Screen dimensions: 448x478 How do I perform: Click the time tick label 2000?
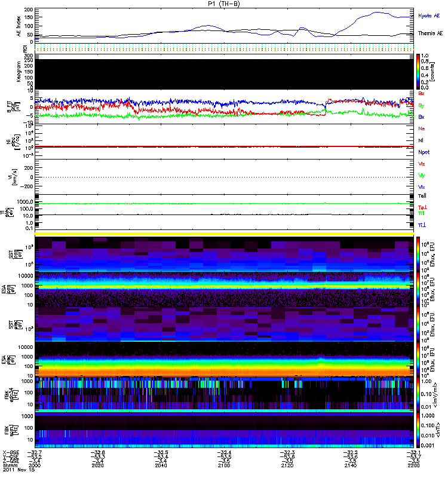point(35,465)
